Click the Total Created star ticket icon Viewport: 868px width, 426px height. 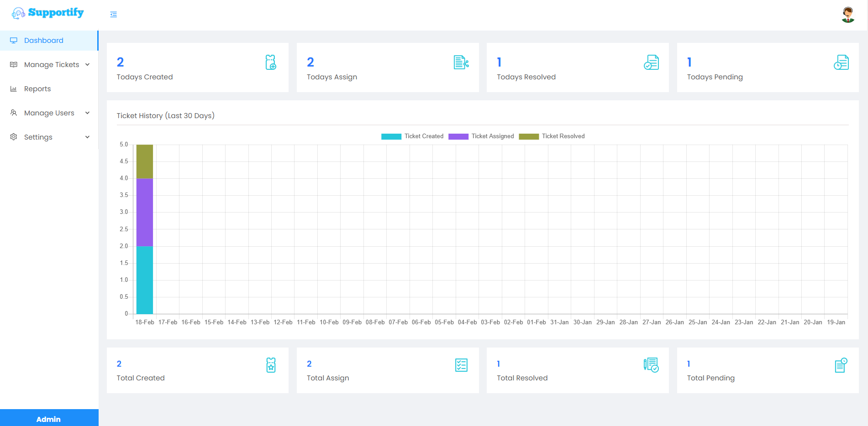coord(271,365)
